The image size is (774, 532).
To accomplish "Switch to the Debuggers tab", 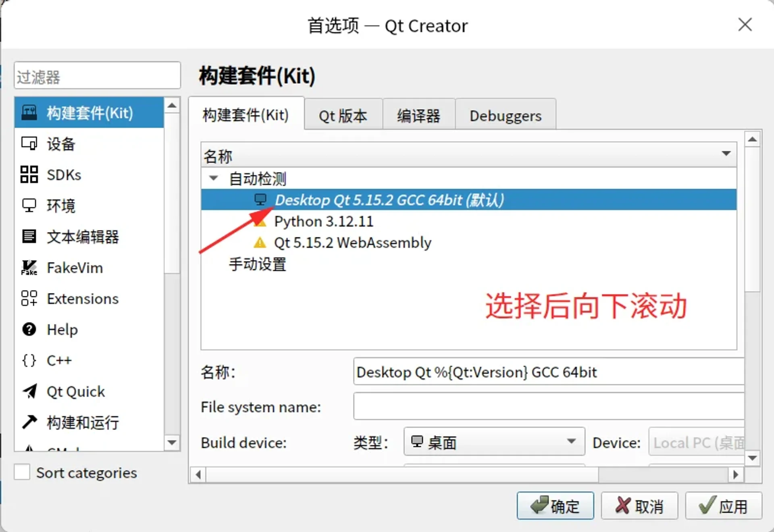I will point(505,116).
